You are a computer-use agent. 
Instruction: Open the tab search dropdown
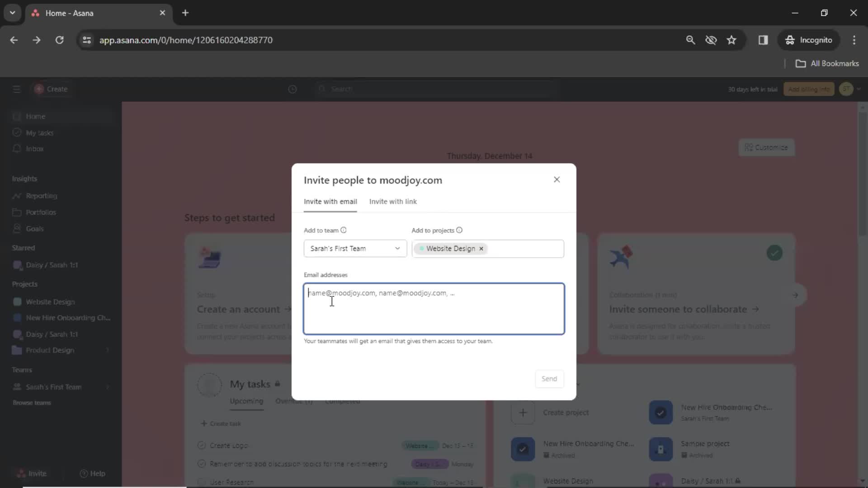[12, 13]
